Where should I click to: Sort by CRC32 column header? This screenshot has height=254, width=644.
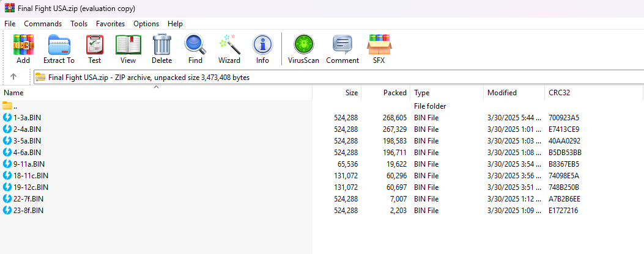click(593, 93)
